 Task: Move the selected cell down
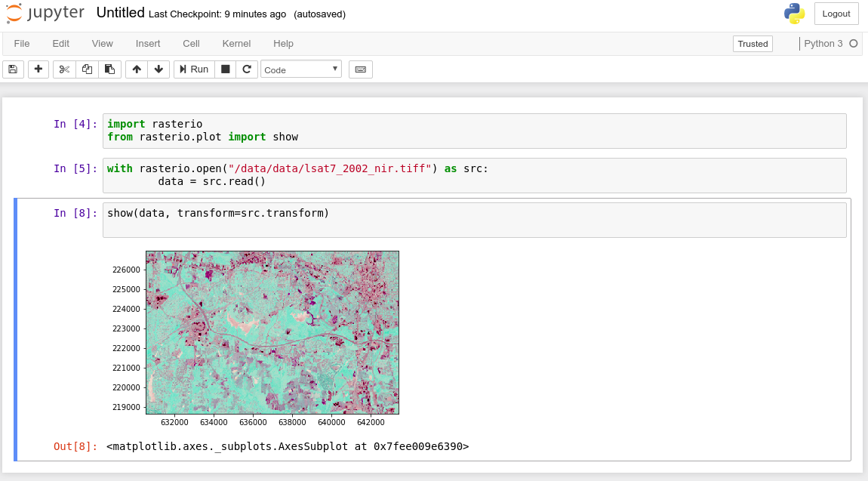(159, 69)
